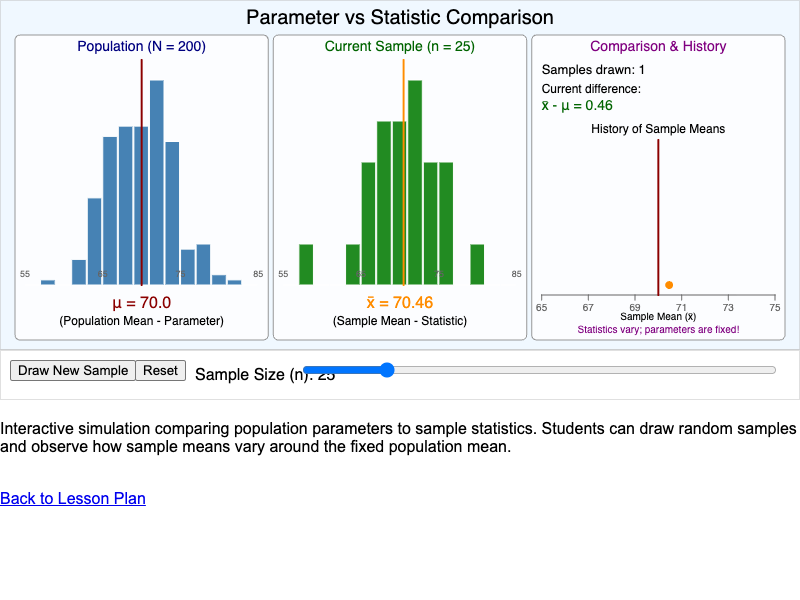The height and width of the screenshot is (600, 800).
Task: Select the Current Sample (n = 25) panel title
Action: click(399, 46)
